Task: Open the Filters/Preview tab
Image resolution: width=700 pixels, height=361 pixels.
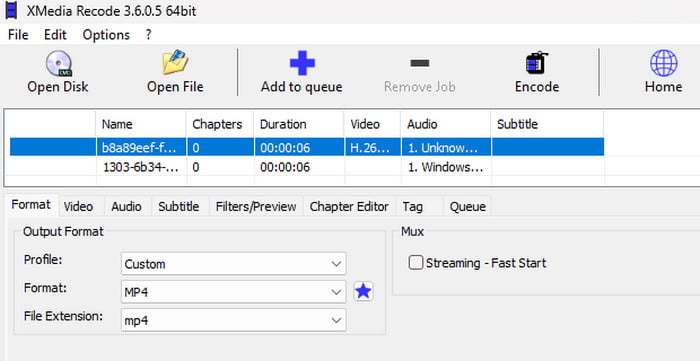Action: (x=256, y=207)
